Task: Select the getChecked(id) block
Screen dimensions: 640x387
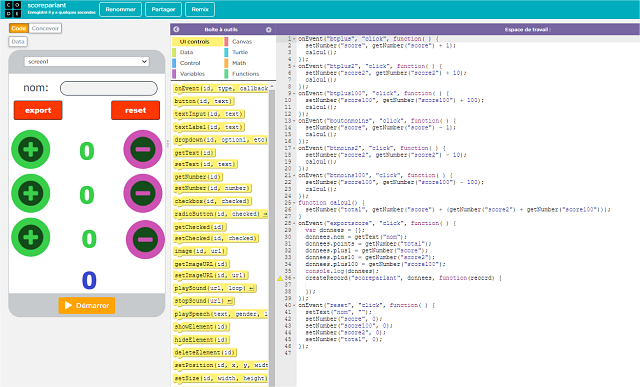Action: 200,227
